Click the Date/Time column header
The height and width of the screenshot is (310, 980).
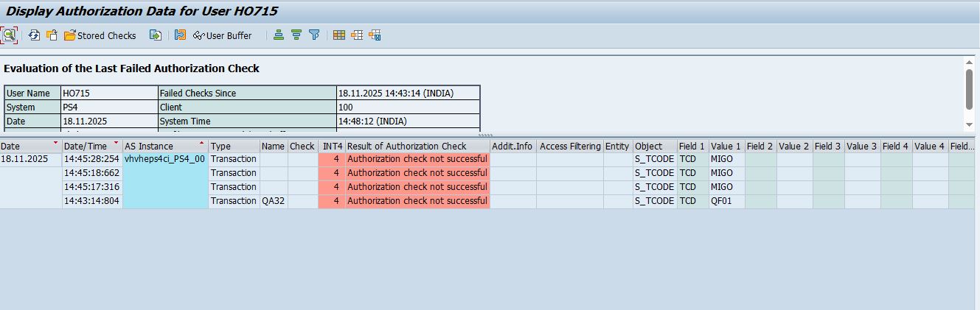coord(86,146)
